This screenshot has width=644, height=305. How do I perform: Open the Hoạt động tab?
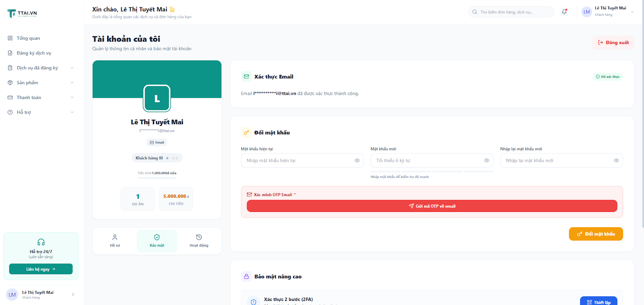(199, 241)
